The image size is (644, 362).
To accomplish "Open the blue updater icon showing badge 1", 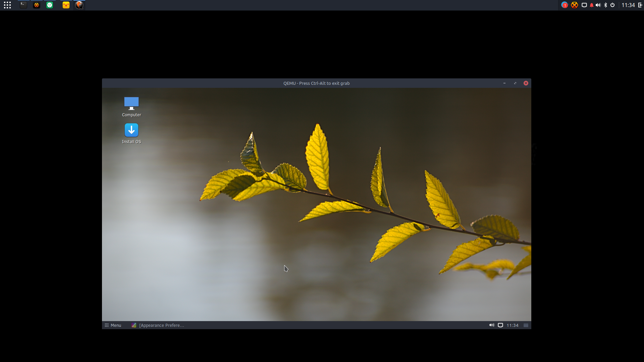I will tap(565, 5).
